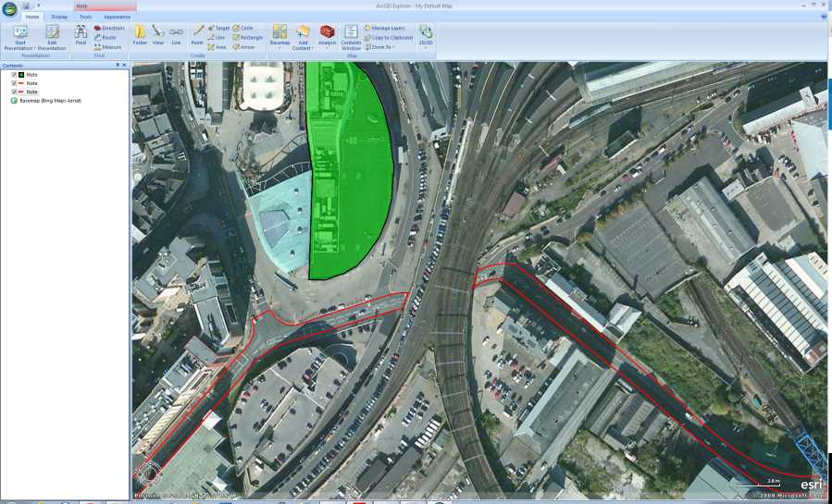Screen dimensions: 832x504
Task: Toggle the Contents Window button
Action: point(351,38)
